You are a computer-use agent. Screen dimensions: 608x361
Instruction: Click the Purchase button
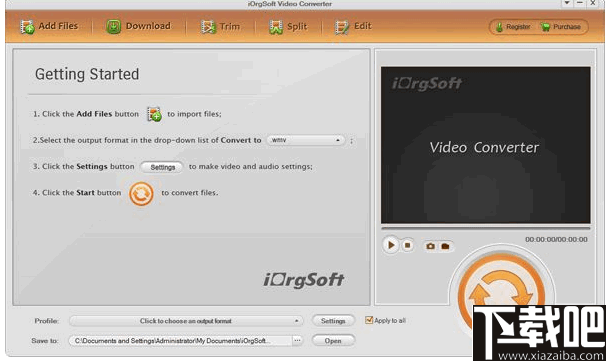point(561,27)
